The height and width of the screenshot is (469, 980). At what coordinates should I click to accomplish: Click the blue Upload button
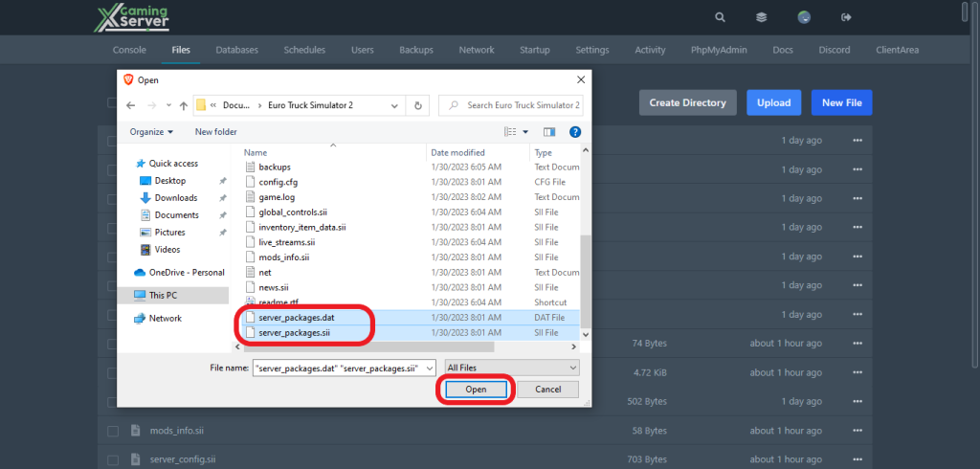click(x=773, y=102)
